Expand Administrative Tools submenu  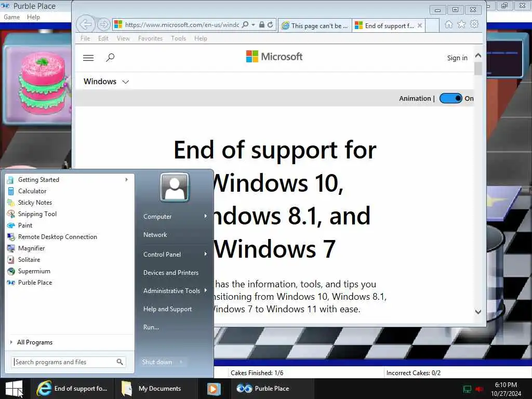pos(206,290)
